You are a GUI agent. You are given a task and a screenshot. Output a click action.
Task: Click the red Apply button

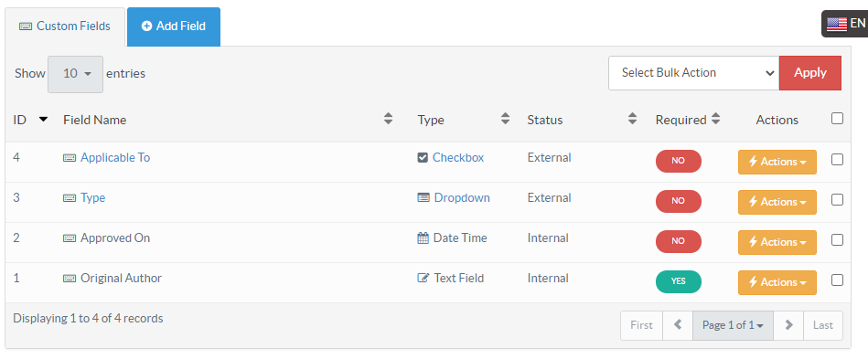[x=810, y=73]
